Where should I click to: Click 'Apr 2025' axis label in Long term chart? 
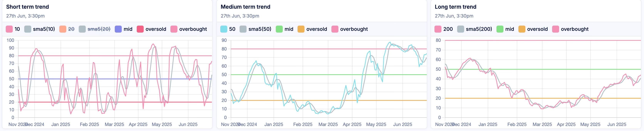(x=566, y=124)
